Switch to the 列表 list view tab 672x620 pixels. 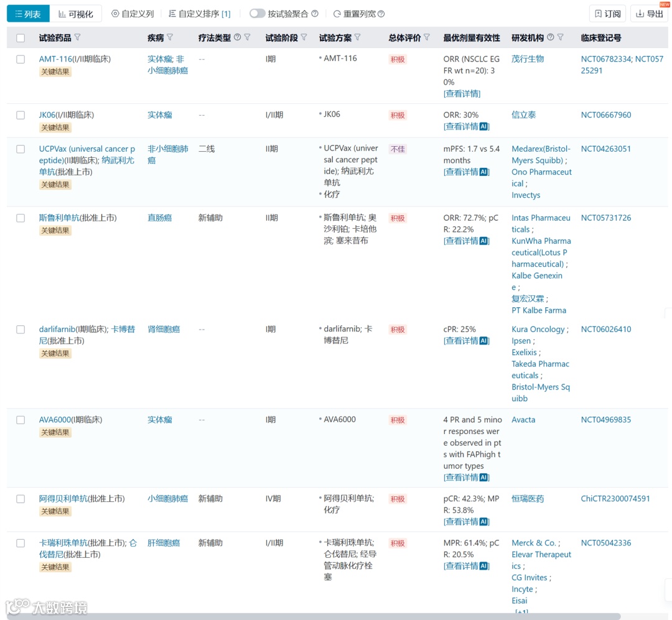[x=28, y=14]
